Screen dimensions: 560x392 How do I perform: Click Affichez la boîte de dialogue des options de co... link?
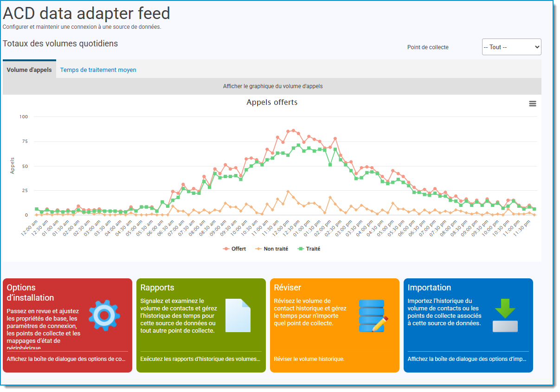66,359
